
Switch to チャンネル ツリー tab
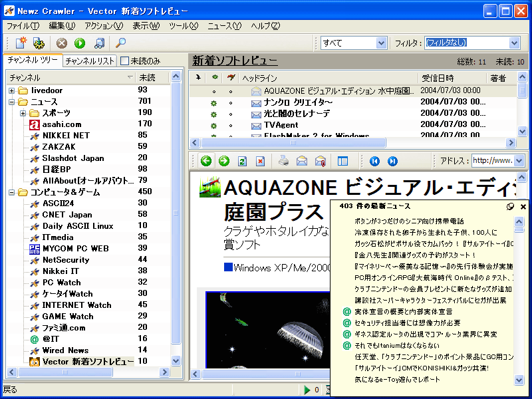33,60
